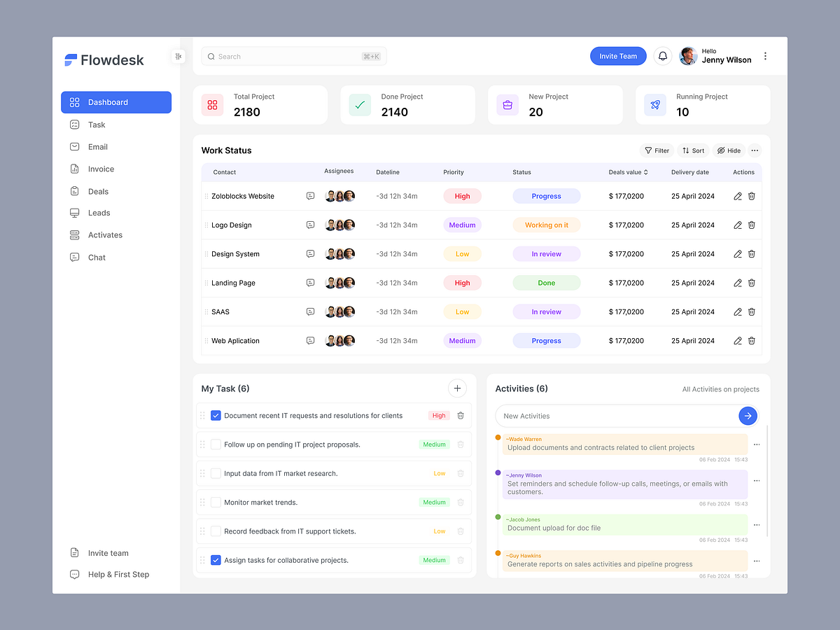840x630 pixels.
Task: Check Record feedback from IT support tickets
Action: click(x=216, y=531)
